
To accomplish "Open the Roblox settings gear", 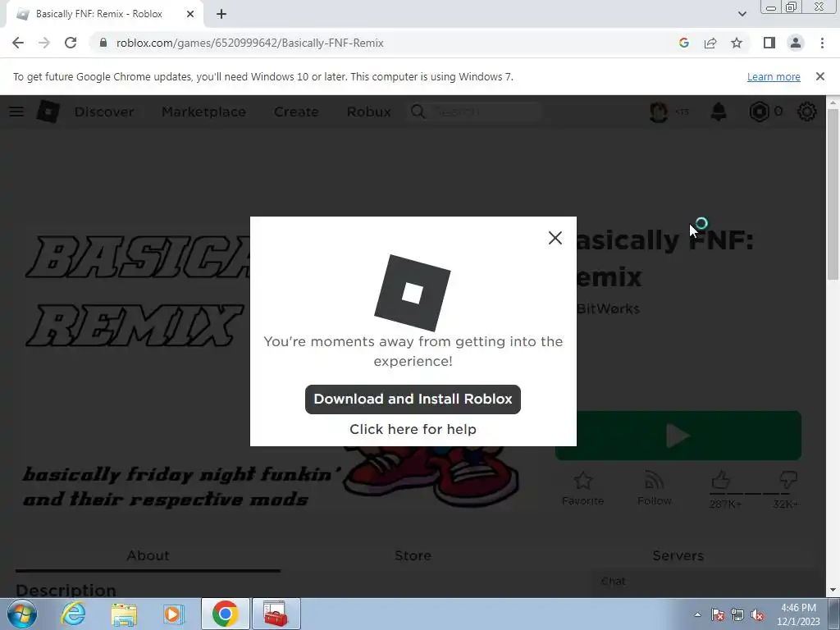I will tap(807, 112).
